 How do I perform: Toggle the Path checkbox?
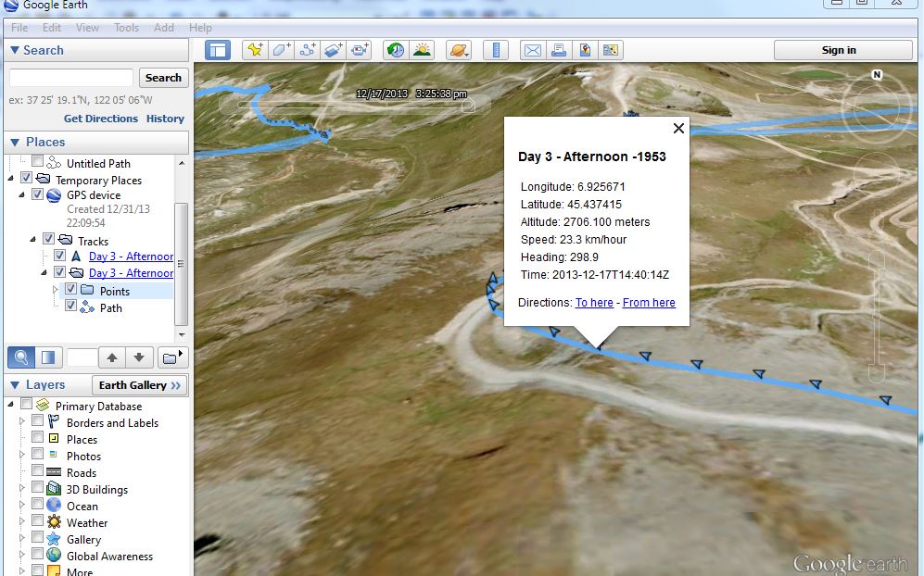tap(70, 306)
